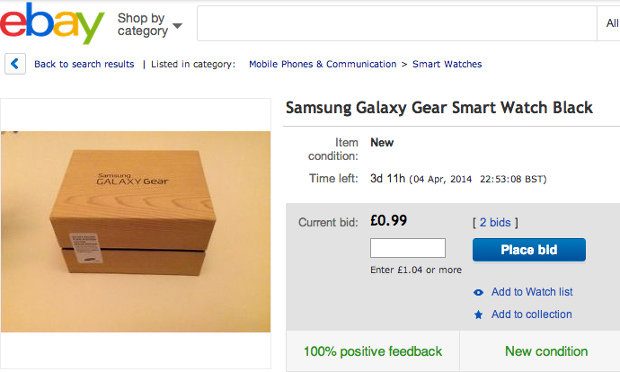Open the Shop by category dropdown arrow

[178, 26]
